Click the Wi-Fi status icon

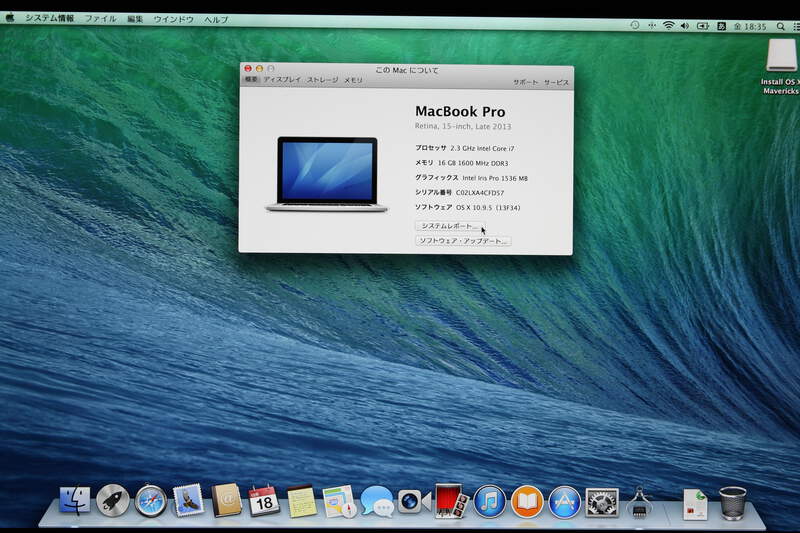(668, 24)
